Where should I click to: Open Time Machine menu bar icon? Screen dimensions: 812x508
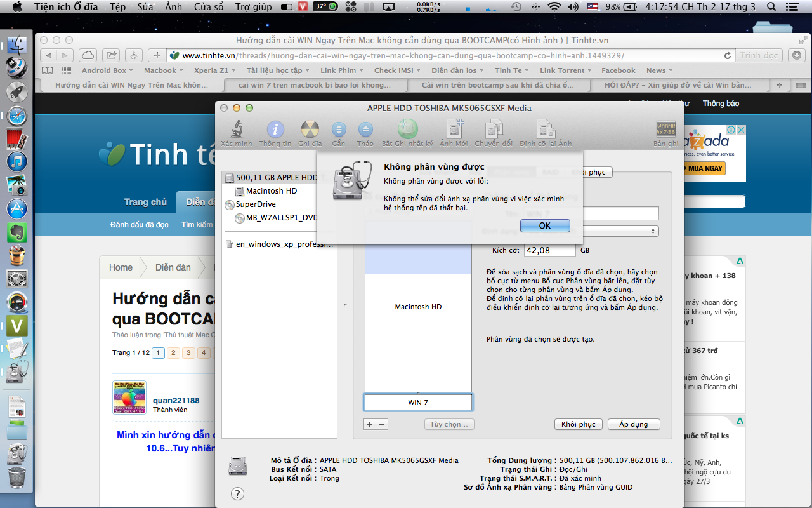pos(516,7)
